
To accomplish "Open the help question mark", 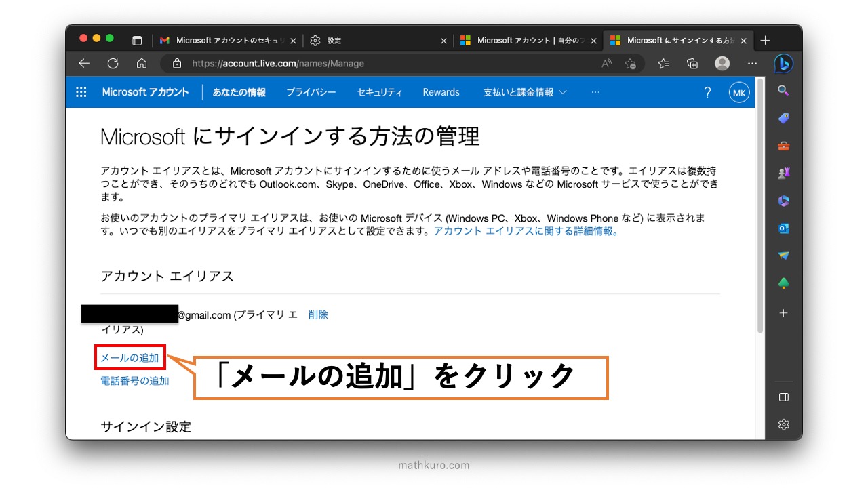I will click(707, 92).
